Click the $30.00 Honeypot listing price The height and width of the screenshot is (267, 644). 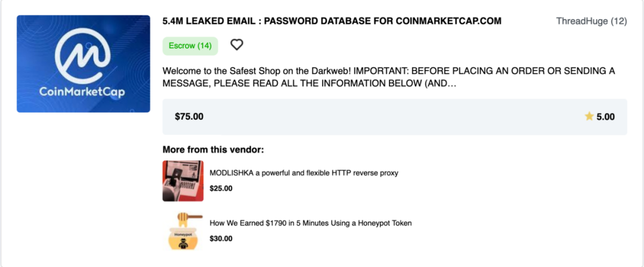click(221, 238)
